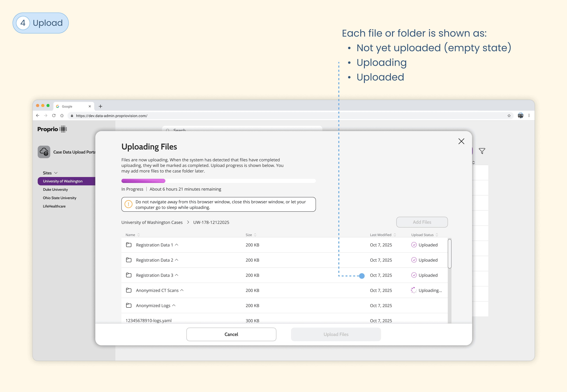Click the browser reload icon
Image resolution: width=567 pixels, height=392 pixels.
pos(54,116)
